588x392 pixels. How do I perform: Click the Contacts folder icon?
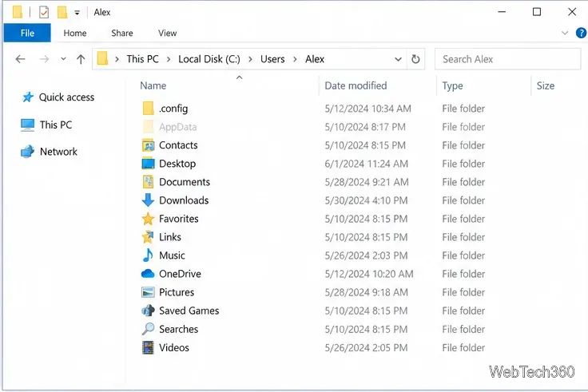click(x=148, y=145)
